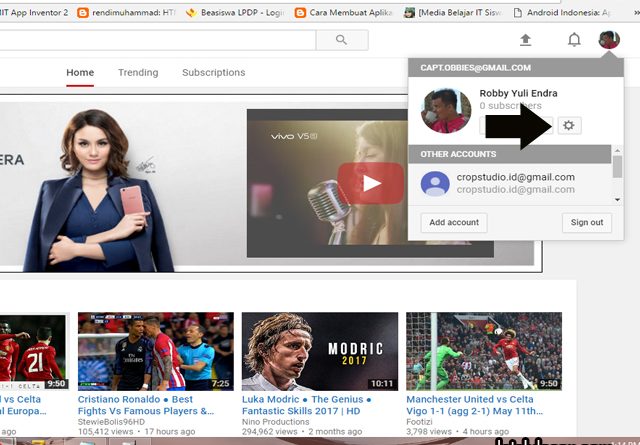Select the cropstudio.id account avatar
640x445 pixels.
pos(435,183)
